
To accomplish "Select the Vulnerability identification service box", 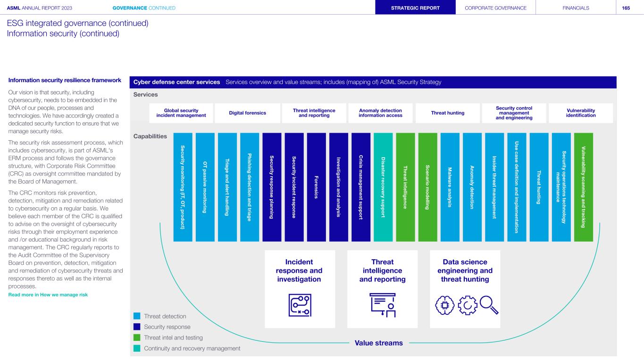I will [580, 113].
